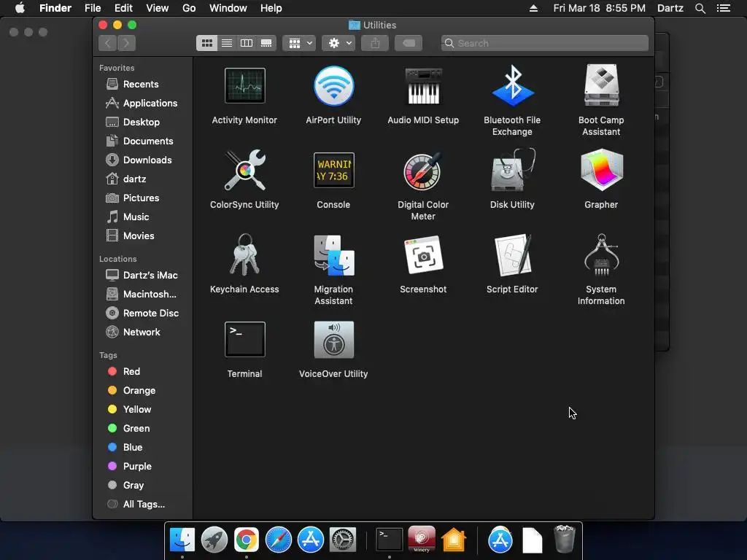This screenshot has height=560, width=747.
Task: Open Music in sidebar
Action: pos(136,217)
